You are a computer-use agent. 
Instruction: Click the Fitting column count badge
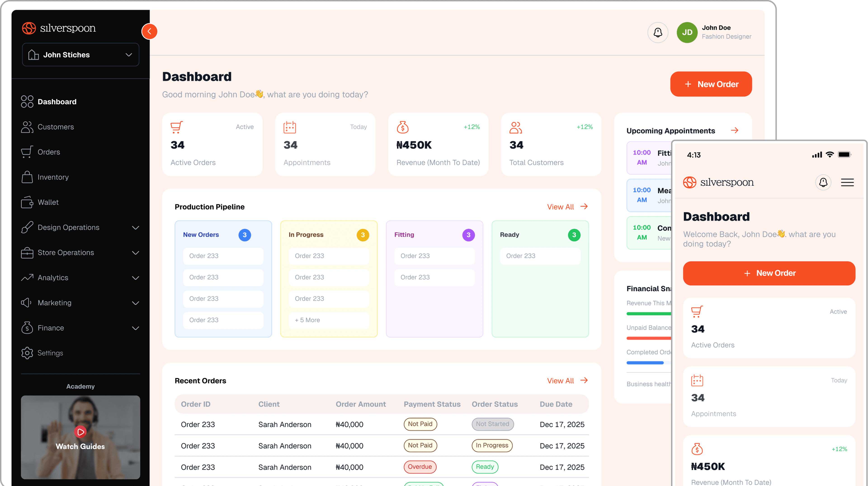pos(468,235)
